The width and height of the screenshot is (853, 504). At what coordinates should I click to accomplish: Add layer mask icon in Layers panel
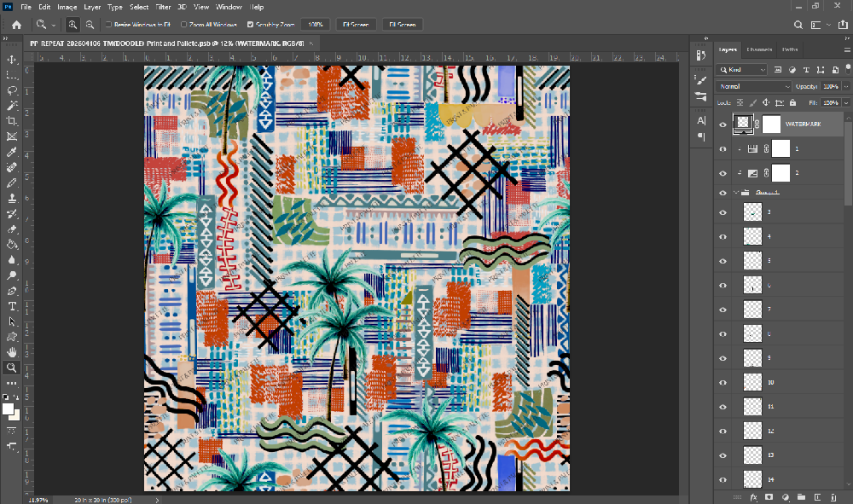click(769, 497)
